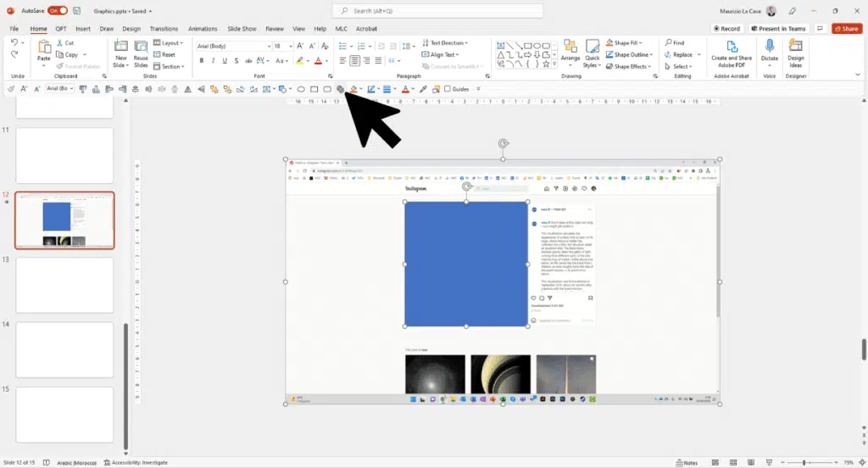This screenshot has width=868, height=468.
Task: Switch to the Insert ribbon tab
Action: [x=83, y=28]
